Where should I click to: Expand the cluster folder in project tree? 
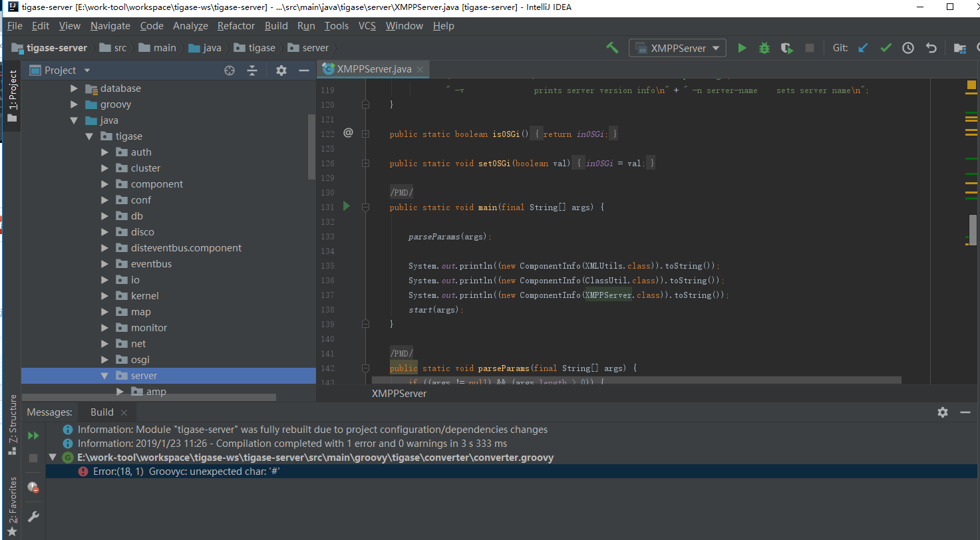click(104, 168)
